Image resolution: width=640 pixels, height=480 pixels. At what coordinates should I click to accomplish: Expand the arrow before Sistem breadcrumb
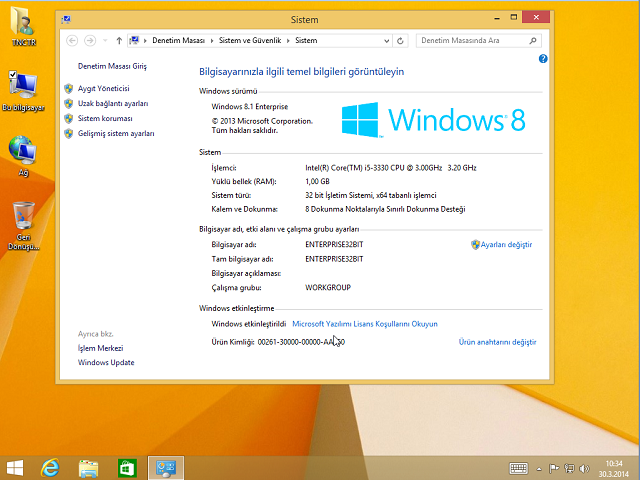(288, 40)
